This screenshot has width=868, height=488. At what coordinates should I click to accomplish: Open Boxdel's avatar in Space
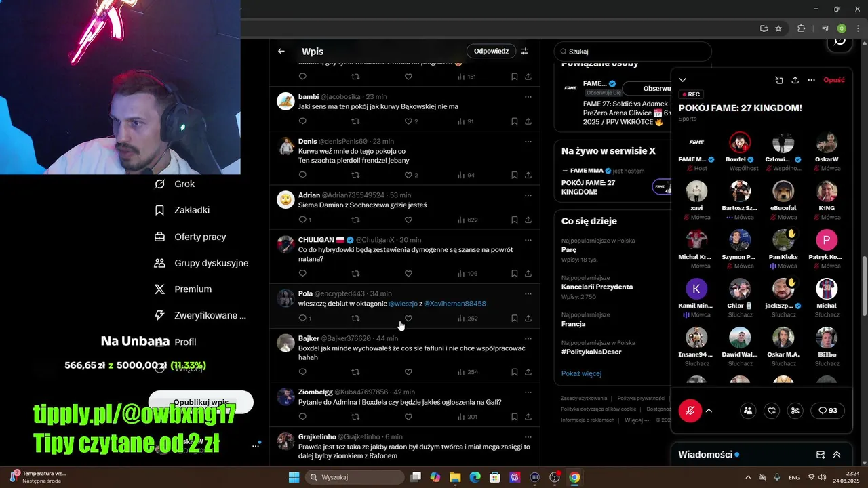740,142
